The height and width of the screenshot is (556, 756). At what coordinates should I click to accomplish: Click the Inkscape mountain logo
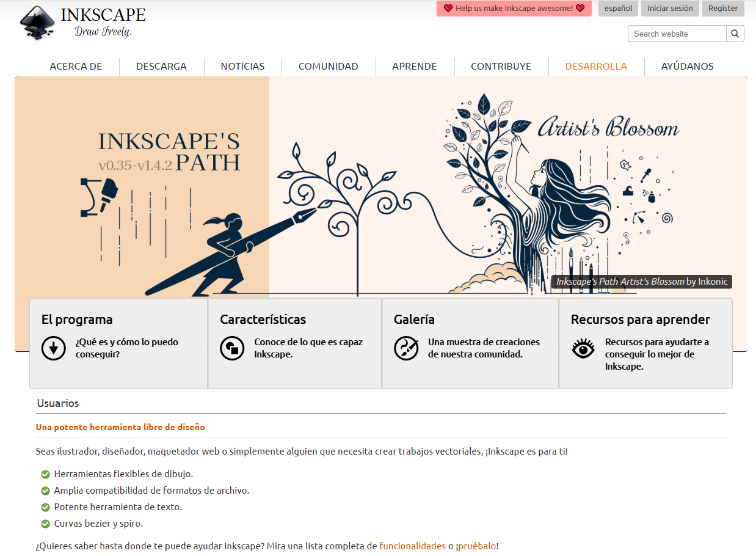37,23
